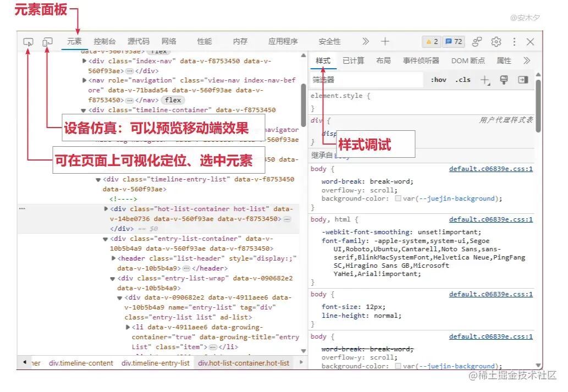This screenshot has width=568, height=392.
Task: Select div.timeline-entry-list breadcrumb
Action: 156,363
